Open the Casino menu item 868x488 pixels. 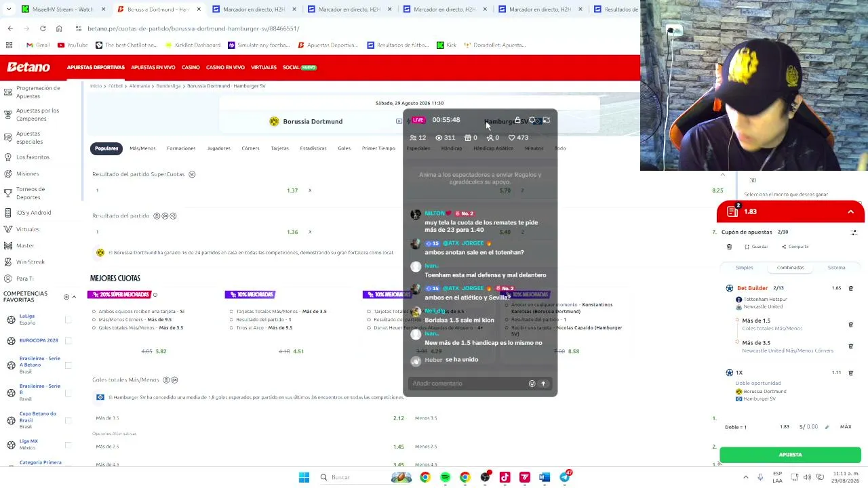point(191,68)
